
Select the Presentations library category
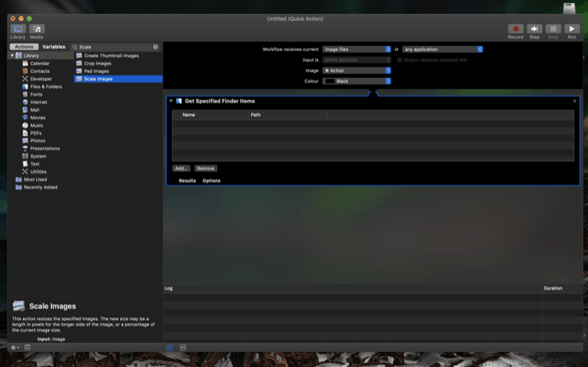[x=45, y=149]
